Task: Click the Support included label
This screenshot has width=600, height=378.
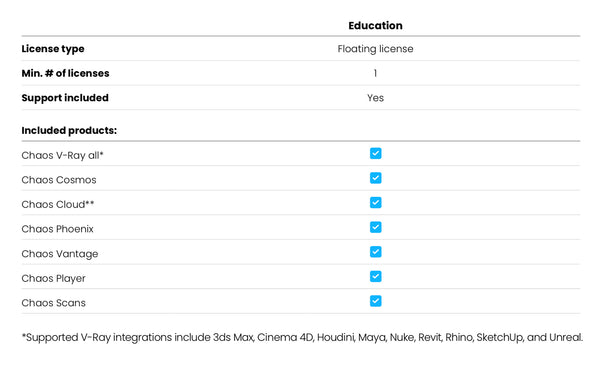Action: pos(65,98)
